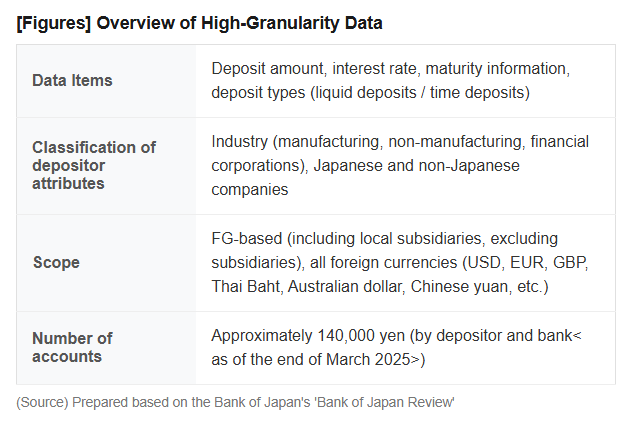Click the '[Figures]' prefix in the title
632x426 pixels.
pyautogui.click(x=54, y=23)
